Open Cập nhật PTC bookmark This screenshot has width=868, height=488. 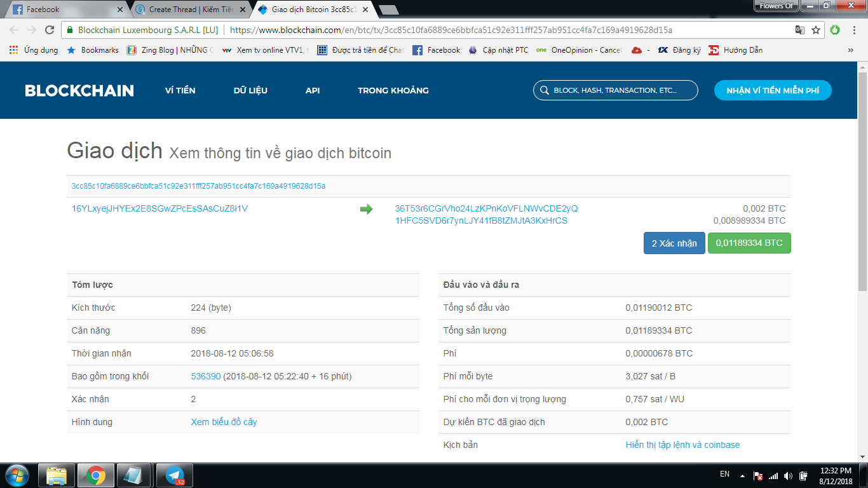(x=498, y=50)
